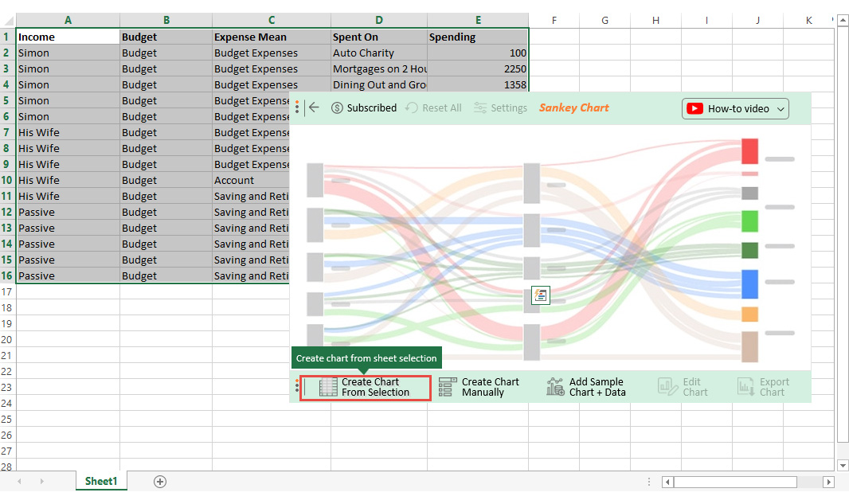
Task: Open the Quick Analysis icon below the selection
Action: [x=541, y=295]
